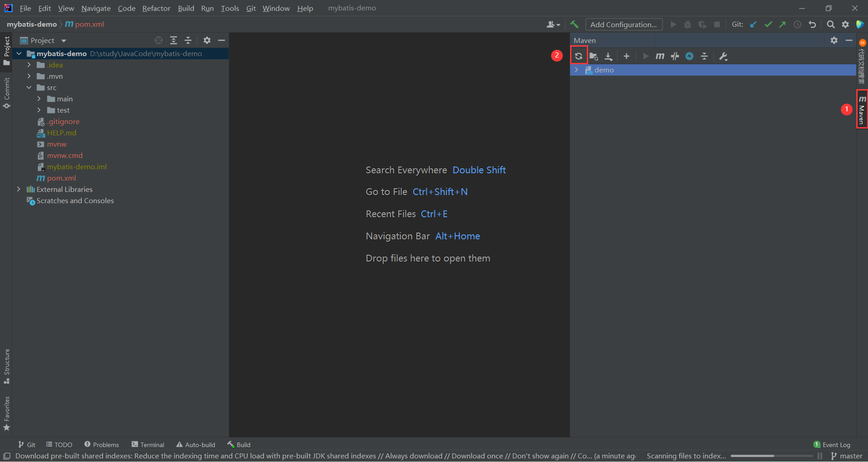
Task: Reload all Maven projects
Action: point(579,56)
